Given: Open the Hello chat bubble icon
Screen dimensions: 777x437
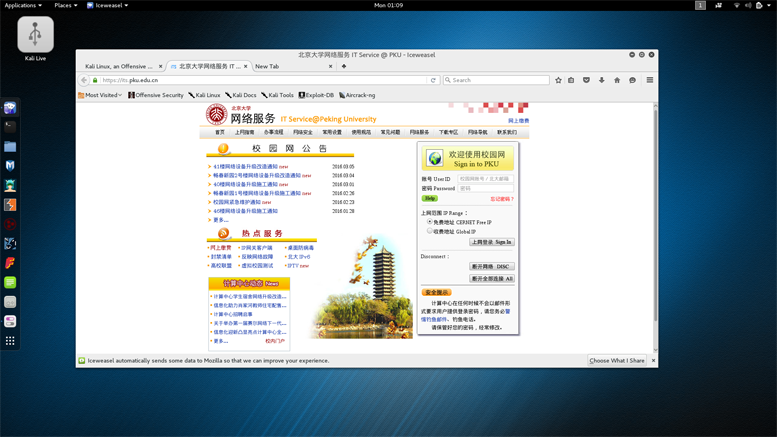Looking at the screenshot, I should click(632, 80).
